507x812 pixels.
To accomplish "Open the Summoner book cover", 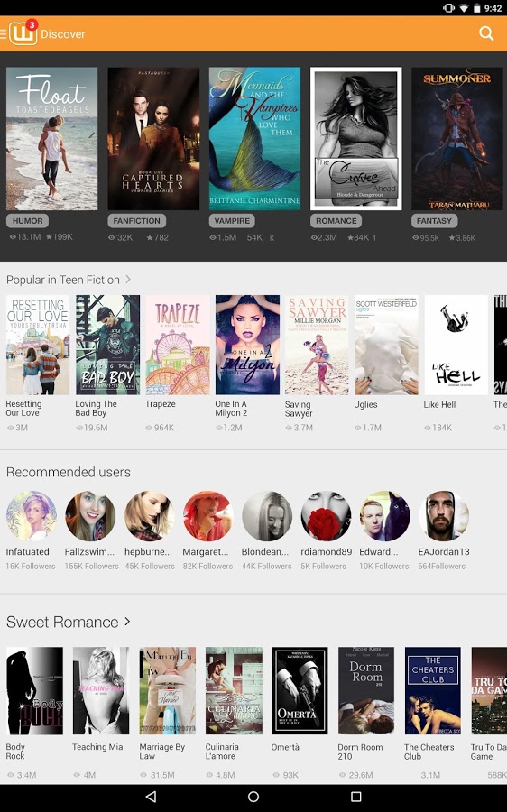I will (457, 138).
